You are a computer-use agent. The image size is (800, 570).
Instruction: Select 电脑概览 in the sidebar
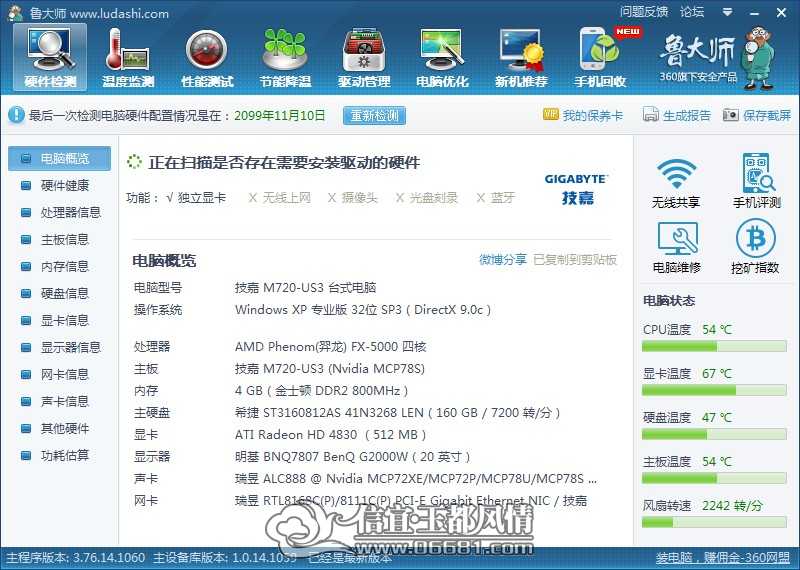pyautogui.click(x=59, y=158)
